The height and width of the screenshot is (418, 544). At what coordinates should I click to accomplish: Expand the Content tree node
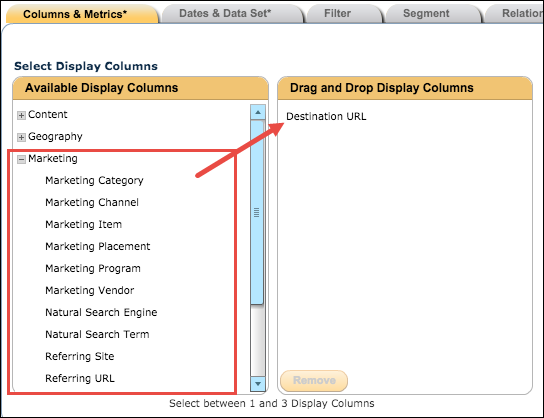click(x=21, y=115)
